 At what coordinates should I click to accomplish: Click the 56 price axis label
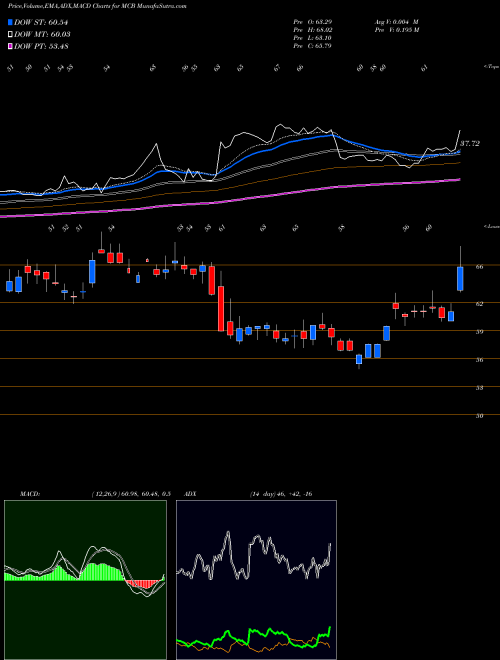(479, 360)
